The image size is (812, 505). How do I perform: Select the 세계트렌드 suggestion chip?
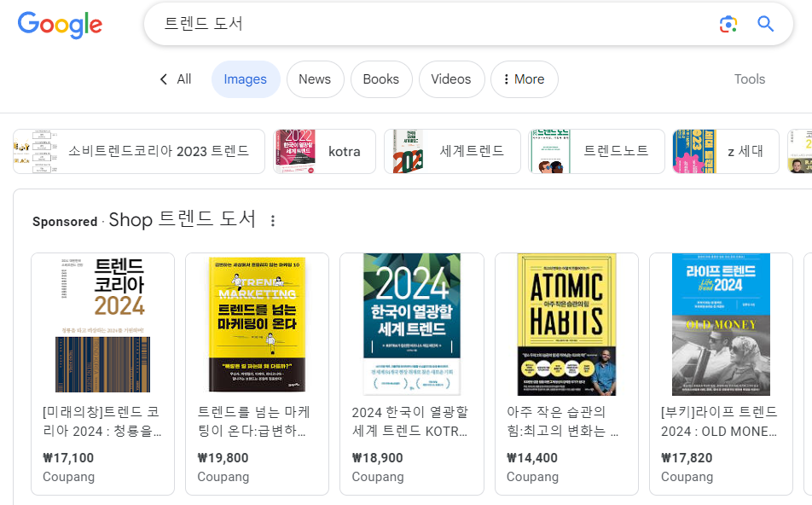coord(452,151)
